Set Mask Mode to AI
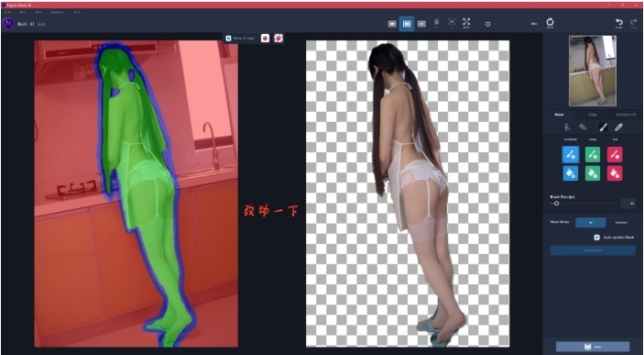644x355 pixels. click(x=590, y=223)
